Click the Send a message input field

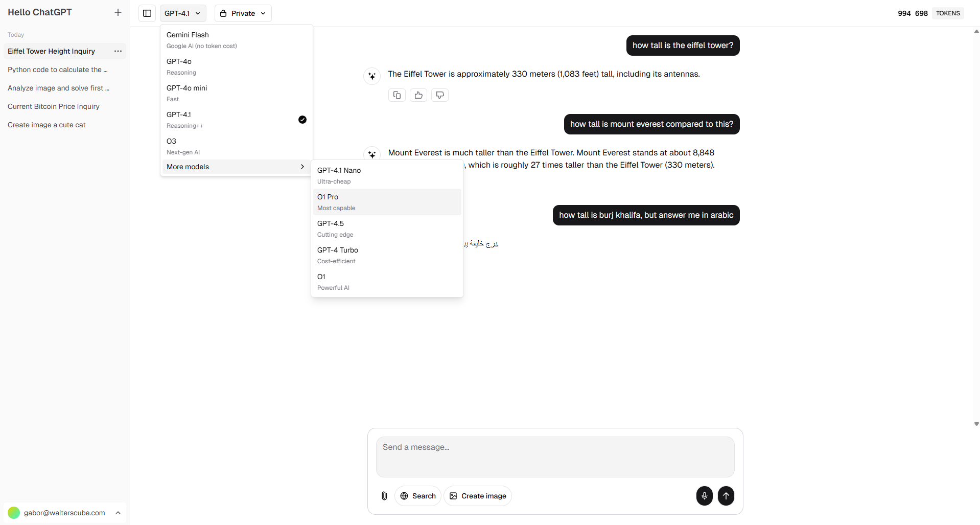pos(555,457)
